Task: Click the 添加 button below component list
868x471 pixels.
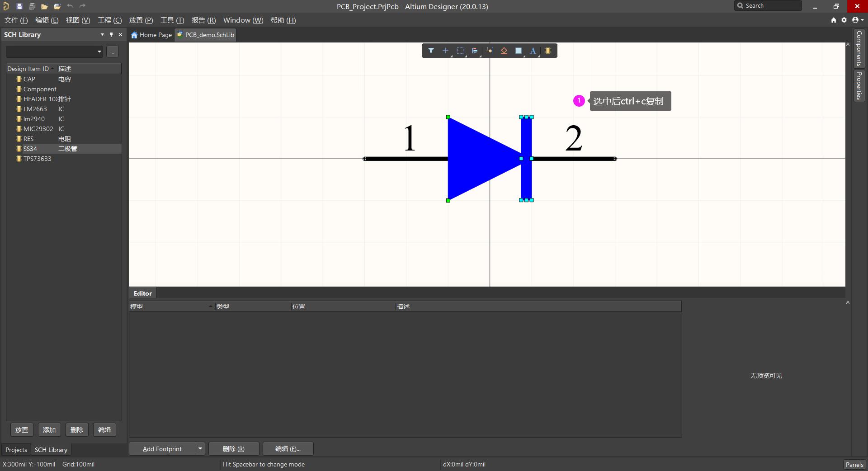Action: pyautogui.click(x=49, y=430)
